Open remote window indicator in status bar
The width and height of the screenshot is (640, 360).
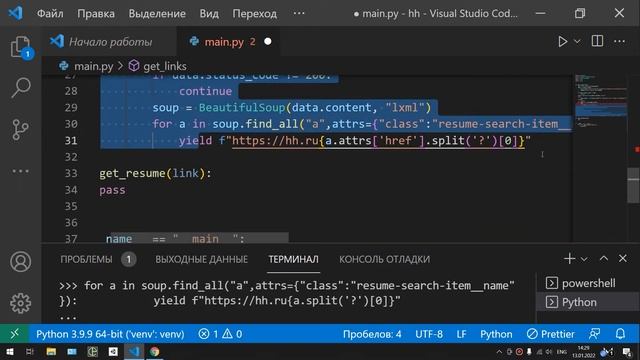pos(15,334)
